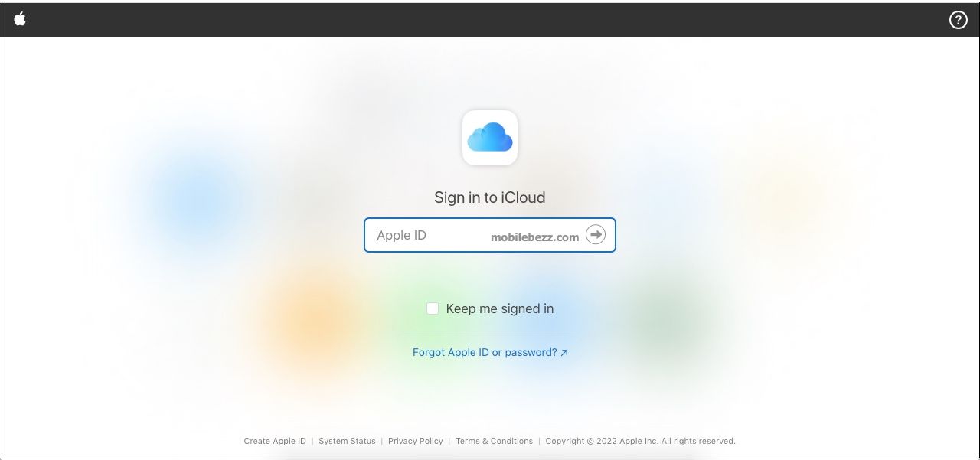Screen dimensions: 980x460
Task: Open the Create Apple ID link
Action: 275,441
